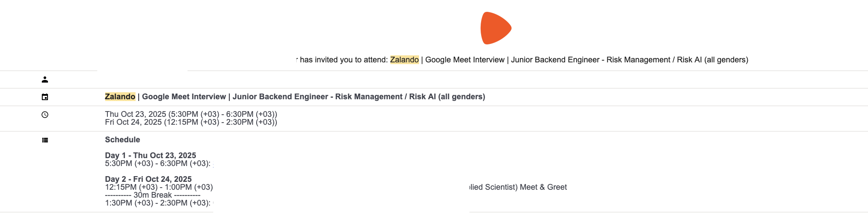Click the person attendee icon
Screen dimensions: 868x224
pos(45,79)
